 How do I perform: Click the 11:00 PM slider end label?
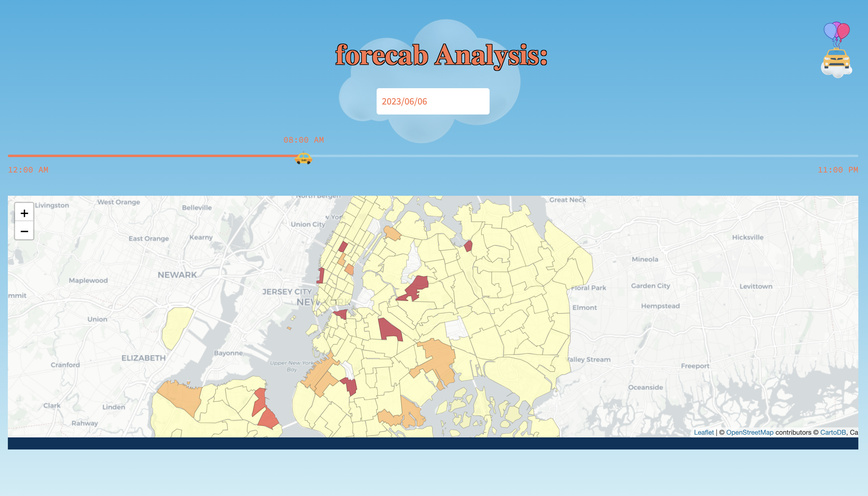838,170
